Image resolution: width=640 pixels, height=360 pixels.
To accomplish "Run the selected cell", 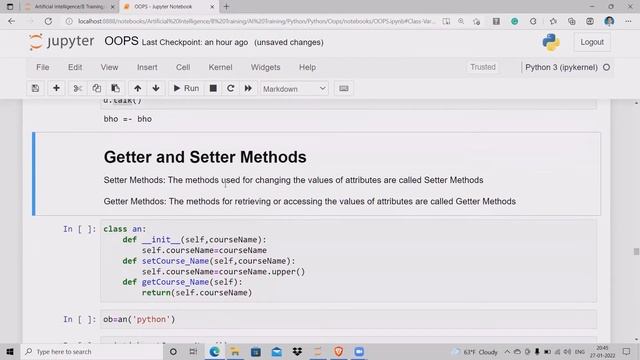I will click(186, 88).
